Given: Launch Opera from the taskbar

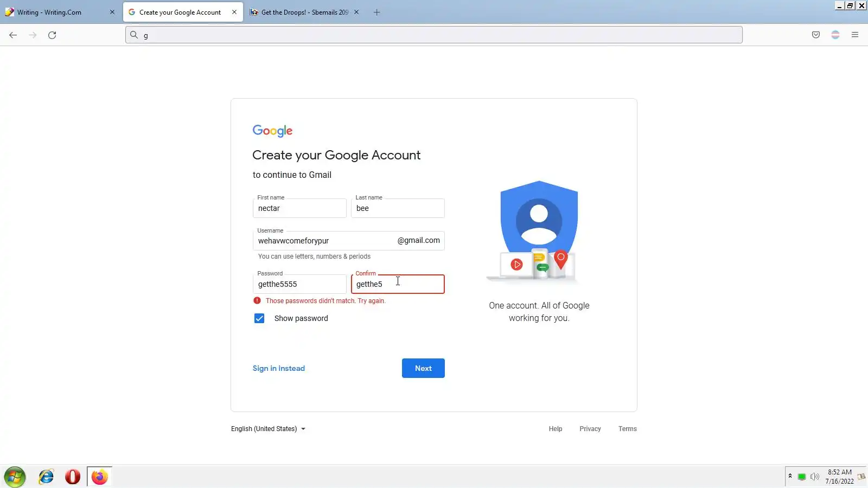Looking at the screenshot, I should [x=73, y=477].
